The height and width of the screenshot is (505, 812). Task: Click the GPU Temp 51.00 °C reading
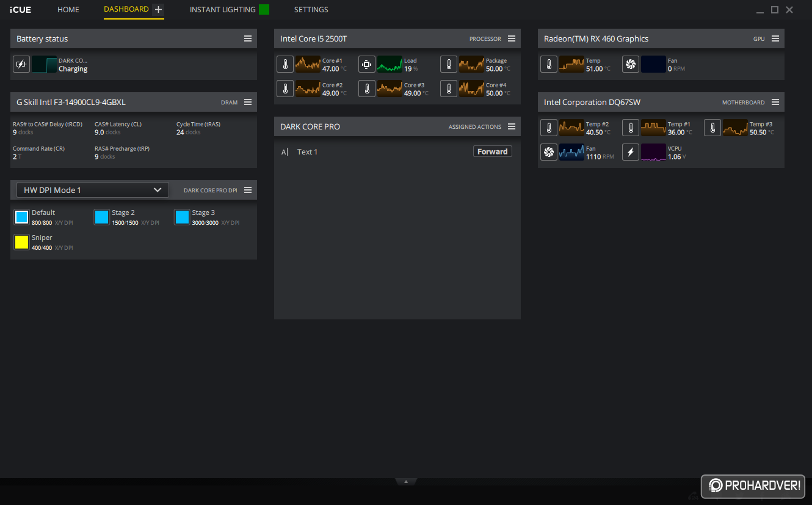coord(598,69)
